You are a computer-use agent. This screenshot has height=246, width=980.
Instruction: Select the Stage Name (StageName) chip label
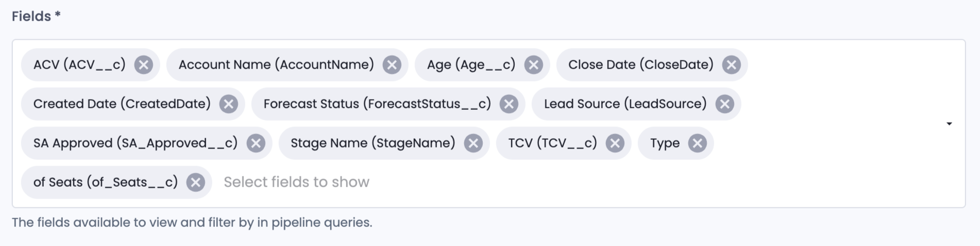click(x=373, y=143)
